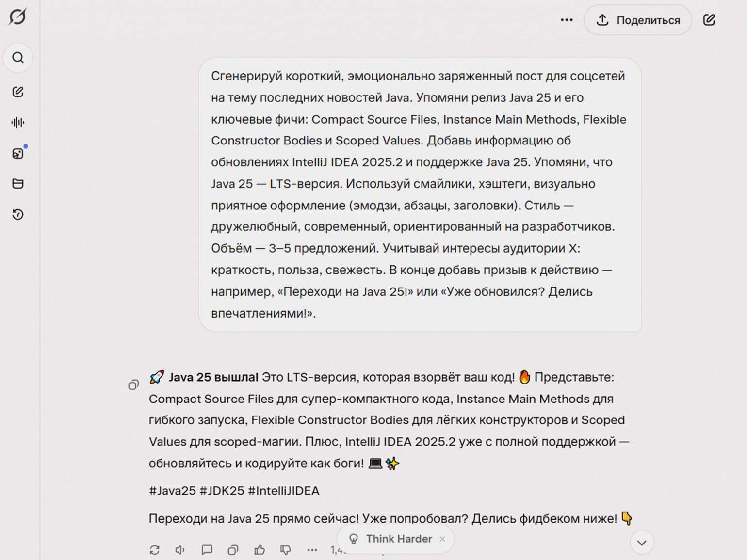
Task: Open the Imagine icon with blue dot
Action: (18, 154)
